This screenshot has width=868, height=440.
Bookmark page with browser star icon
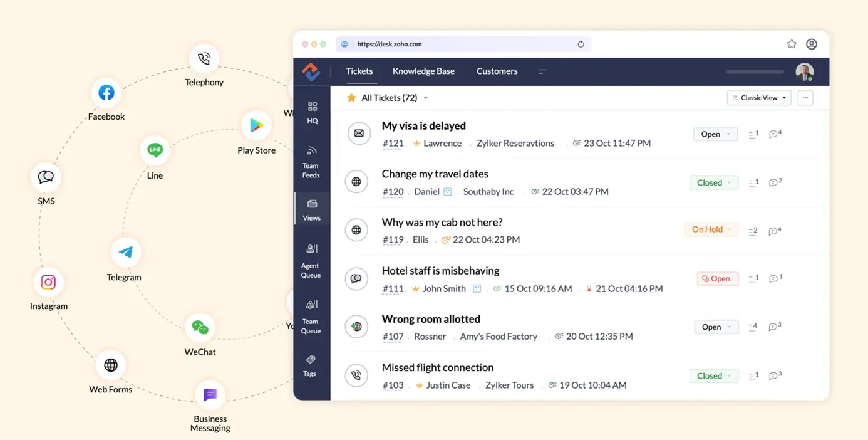(792, 44)
